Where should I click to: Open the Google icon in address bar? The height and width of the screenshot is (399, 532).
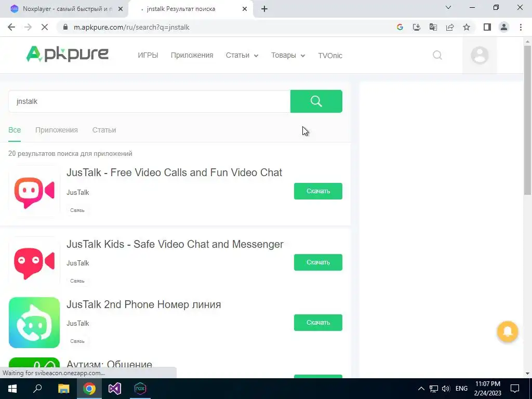[400, 27]
